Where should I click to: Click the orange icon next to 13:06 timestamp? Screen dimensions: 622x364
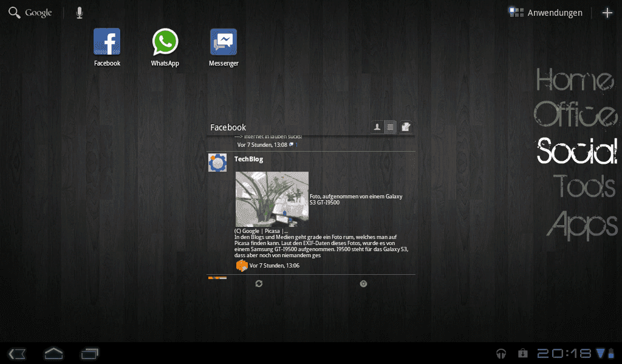click(x=242, y=265)
